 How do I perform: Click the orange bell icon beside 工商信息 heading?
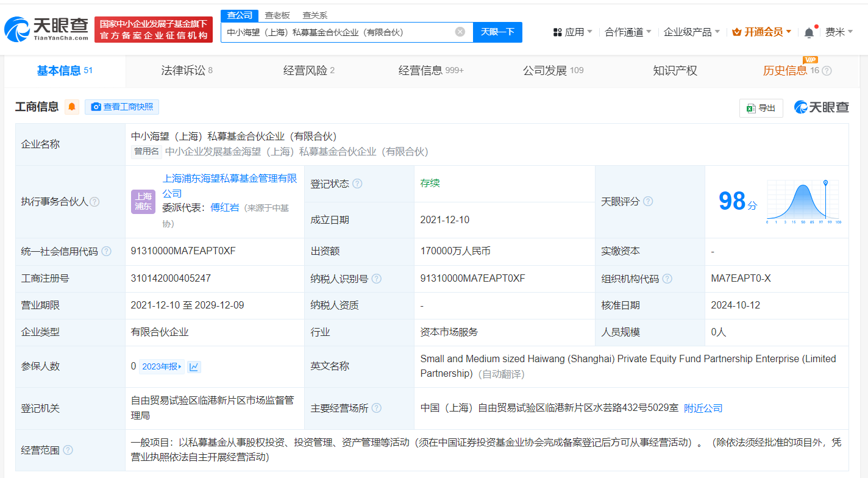(x=72, y=107)
